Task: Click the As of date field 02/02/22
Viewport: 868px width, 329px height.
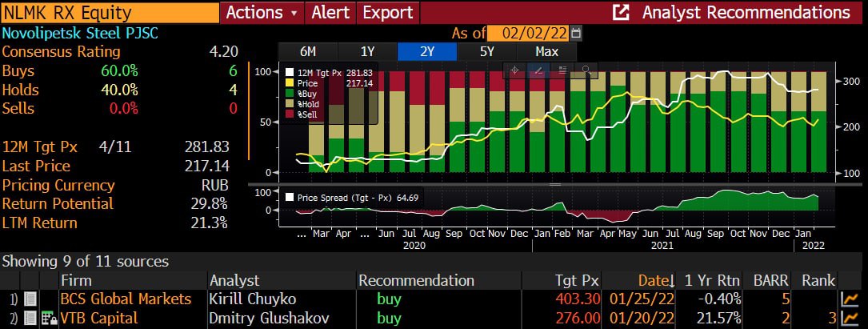Action: 528,34
